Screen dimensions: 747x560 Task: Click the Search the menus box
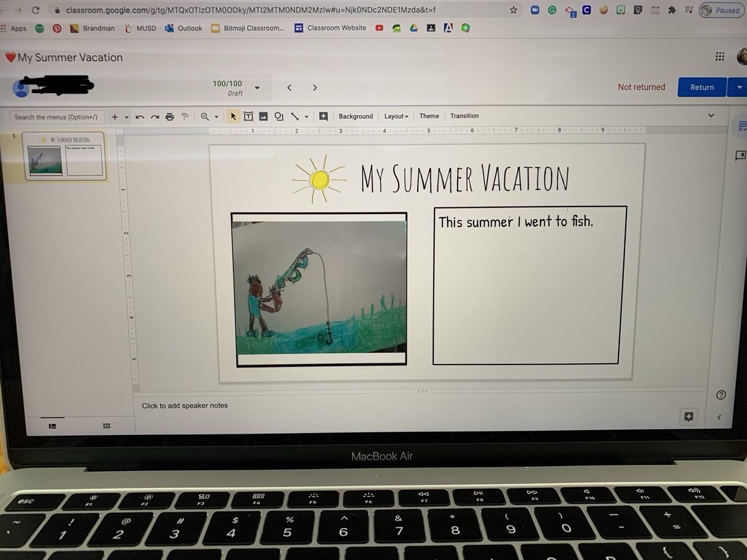click(56, 117)
